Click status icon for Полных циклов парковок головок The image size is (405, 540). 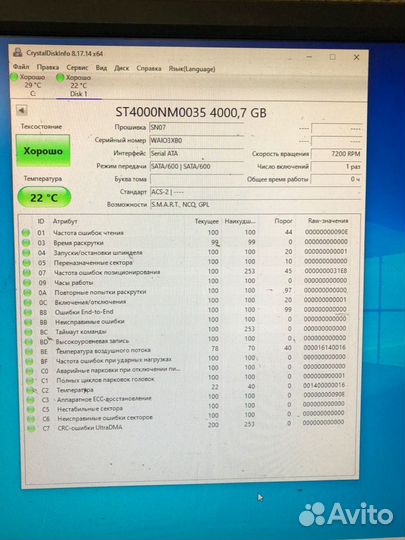(x=30, y=381)
